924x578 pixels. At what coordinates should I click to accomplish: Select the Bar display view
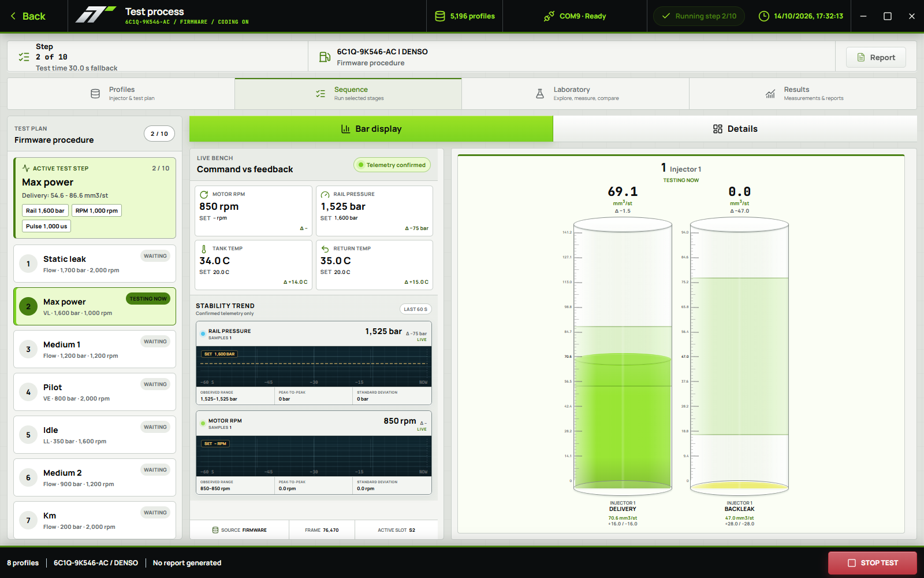pos(371,129)
